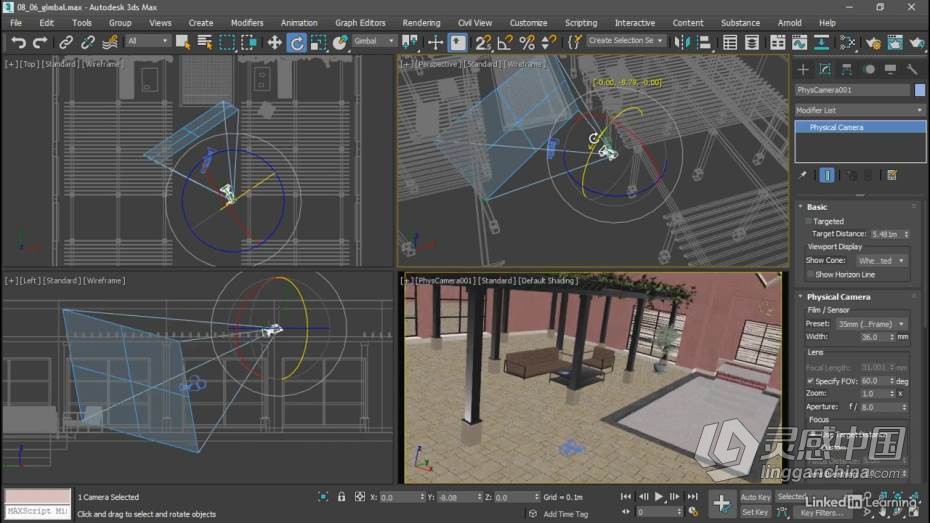Click the Key Filters button

pos(821,513)
